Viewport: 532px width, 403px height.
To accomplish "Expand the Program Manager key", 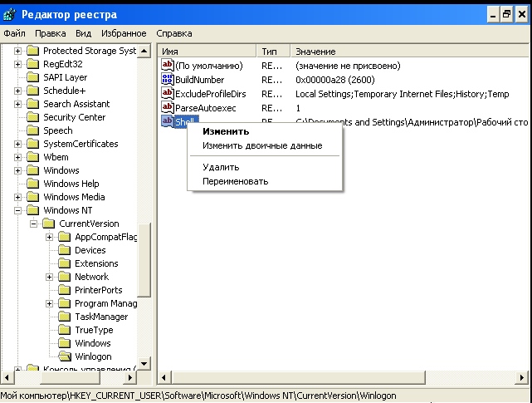I will 50,303.
